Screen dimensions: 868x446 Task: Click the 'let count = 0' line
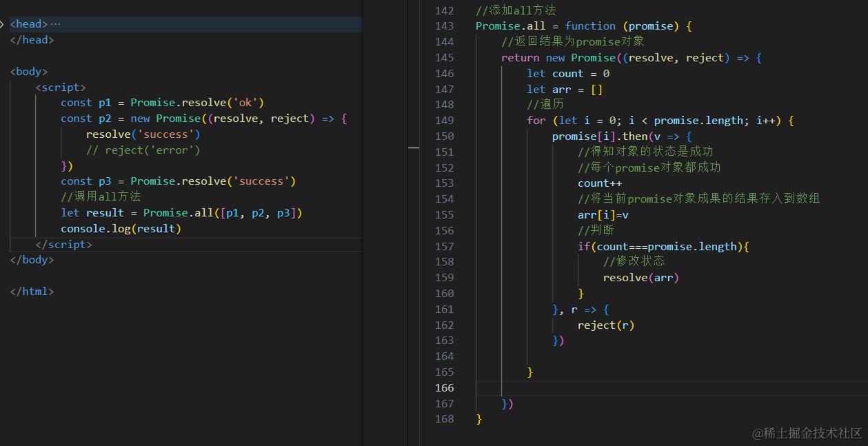(x=568, y=74)
